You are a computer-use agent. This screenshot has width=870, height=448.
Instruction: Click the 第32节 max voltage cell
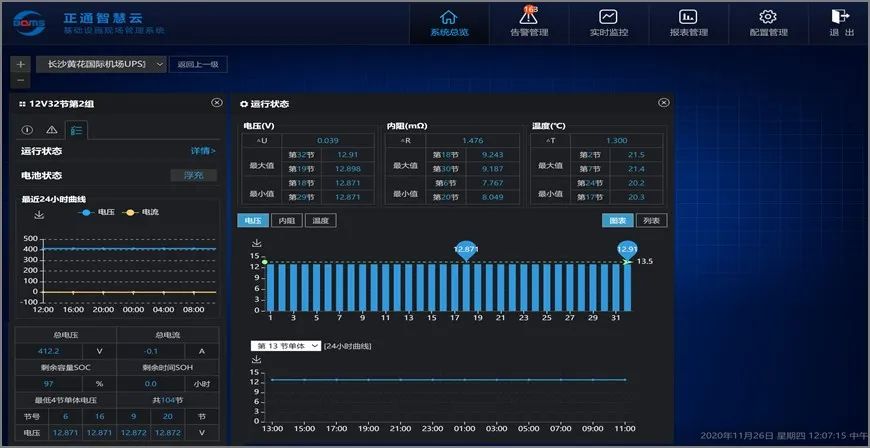301,155
